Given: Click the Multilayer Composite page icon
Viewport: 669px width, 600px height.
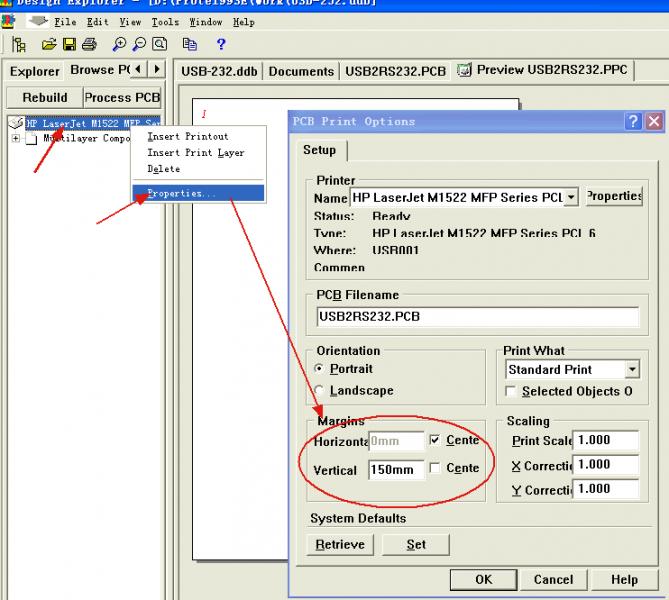Looking at the screenshot, I should click(x=31, y=139).
